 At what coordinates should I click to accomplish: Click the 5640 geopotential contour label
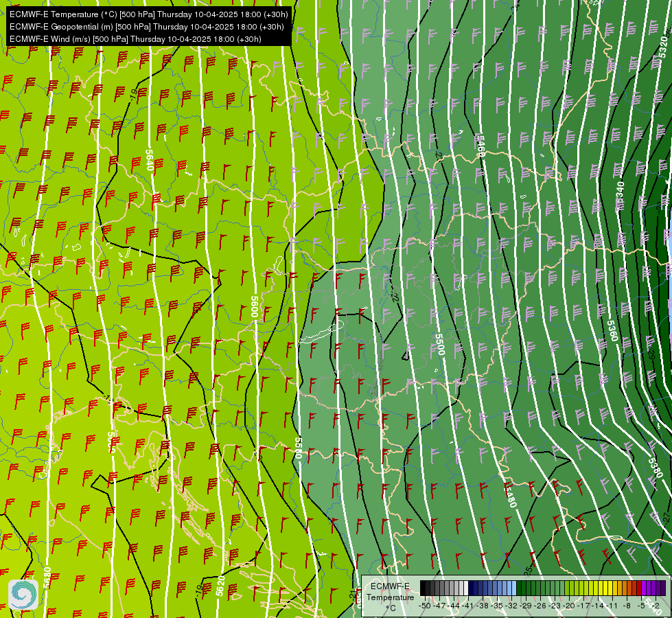149,160
